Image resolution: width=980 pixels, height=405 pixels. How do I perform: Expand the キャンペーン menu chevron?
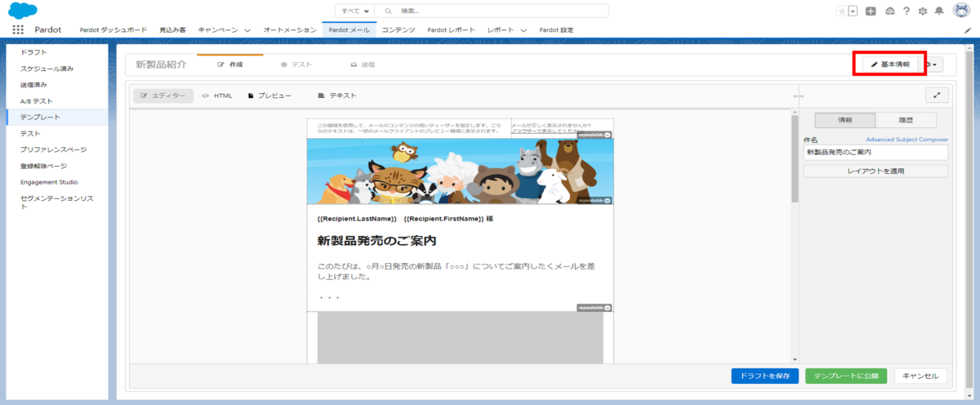tap(247, 30)
